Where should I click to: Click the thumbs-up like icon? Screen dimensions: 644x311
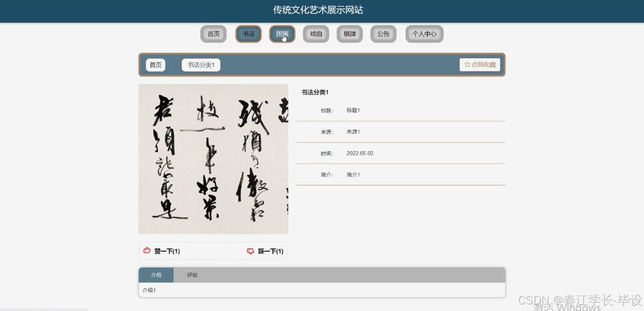pyautogui.click(x=147, y=250)
